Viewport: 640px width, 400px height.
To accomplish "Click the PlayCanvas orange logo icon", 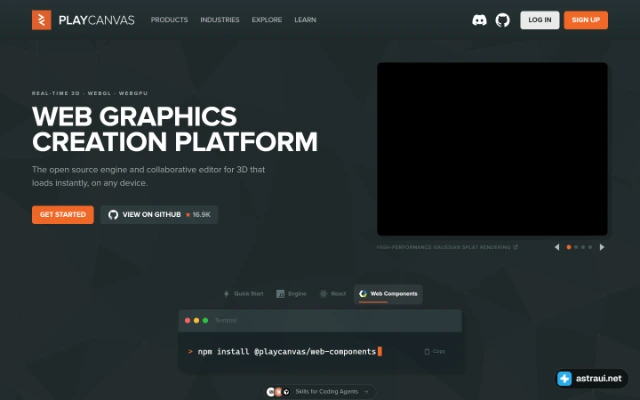I will 42,20.
